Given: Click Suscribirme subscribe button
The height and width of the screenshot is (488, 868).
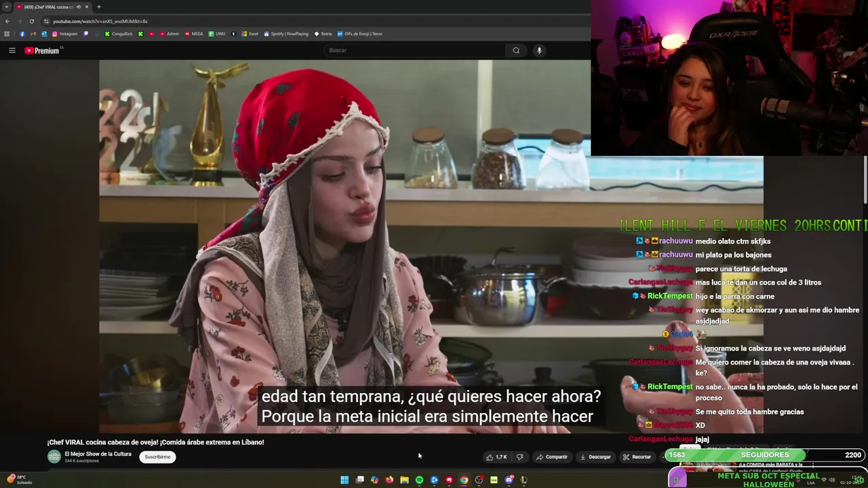Looking at the screenshot, I should [x=157, y=457].
